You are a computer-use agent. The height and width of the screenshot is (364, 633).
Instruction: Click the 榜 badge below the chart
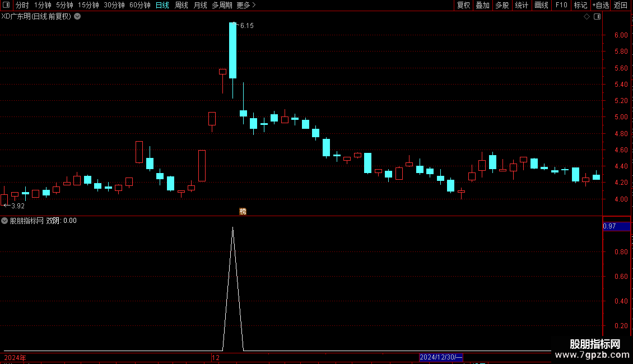(x=243, y=212)
